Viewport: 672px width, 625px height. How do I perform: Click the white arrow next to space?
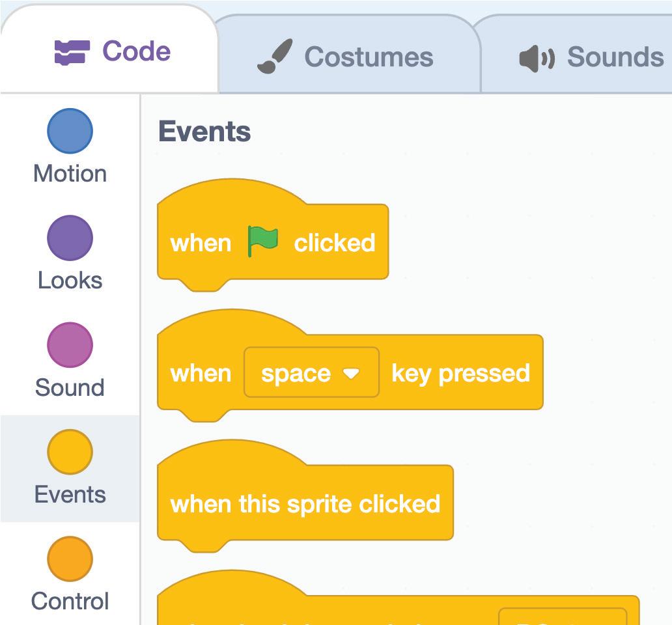pos(351,374)
